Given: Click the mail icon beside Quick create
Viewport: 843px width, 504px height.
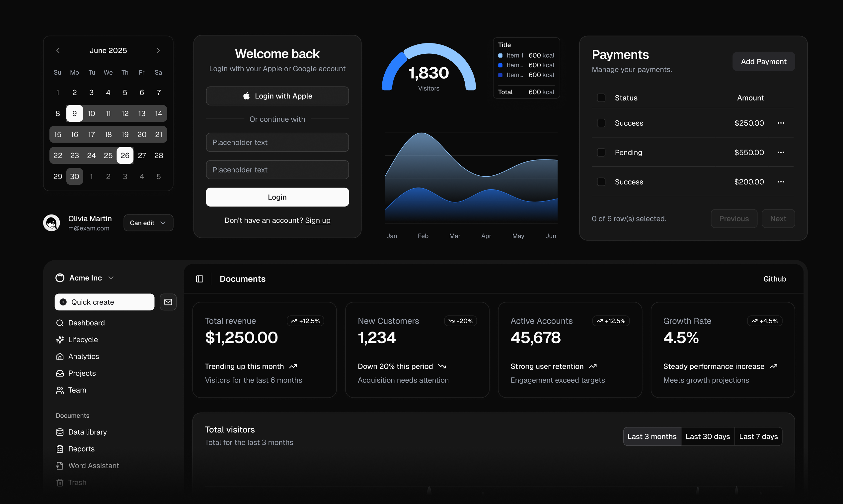Looking at the screenshot, I should 168,302.
